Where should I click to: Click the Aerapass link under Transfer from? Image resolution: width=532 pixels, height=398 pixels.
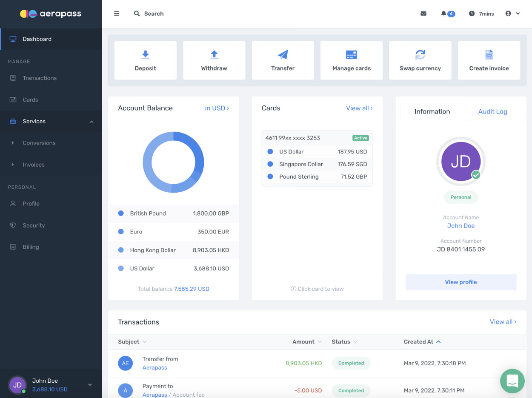click(x=155, y=368)
